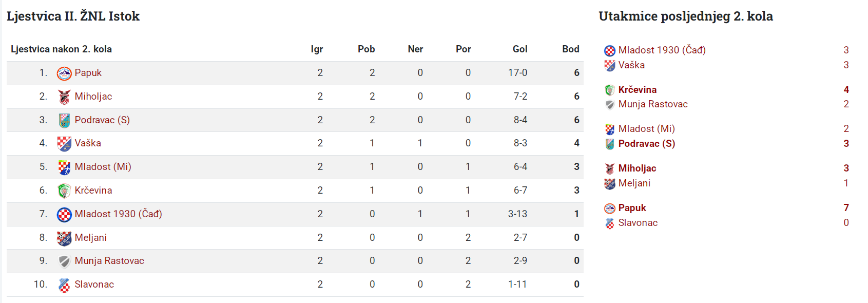Click the Papuk club crest in standings
868x303 pixels.
point(64,73)
